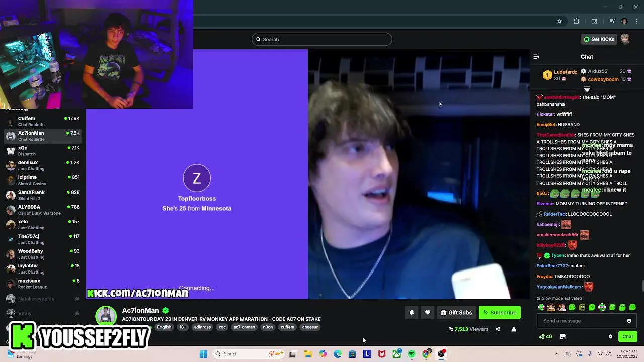Image resolution: width=644 pixels, height=362 pixels.
Task: Open xQc channel in the sidebar
Action: point(43,151)
